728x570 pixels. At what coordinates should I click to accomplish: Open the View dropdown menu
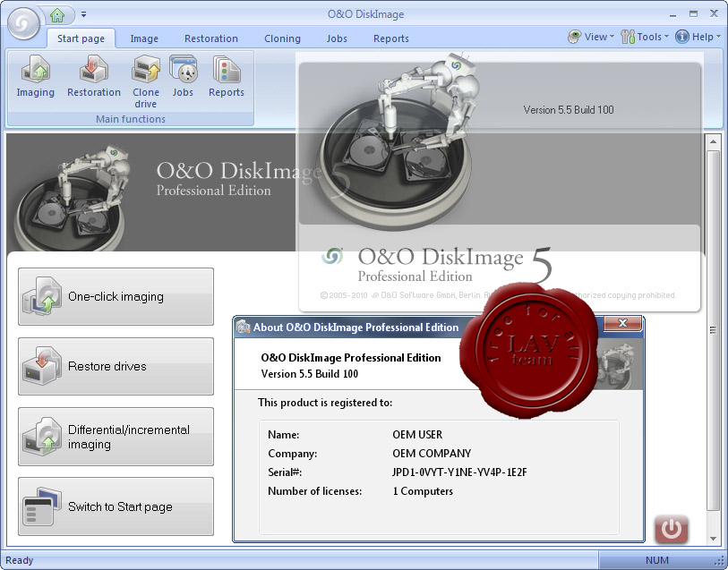coord(591,37)
